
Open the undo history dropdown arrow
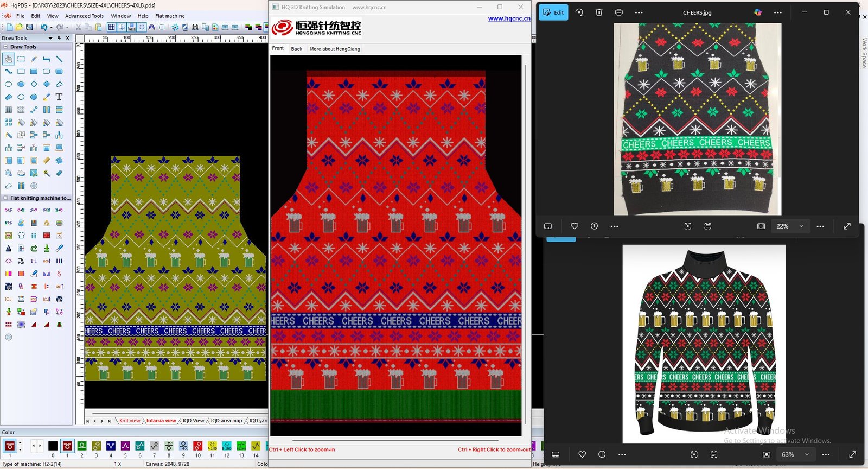pyautogui.click(x=51, y=27)
